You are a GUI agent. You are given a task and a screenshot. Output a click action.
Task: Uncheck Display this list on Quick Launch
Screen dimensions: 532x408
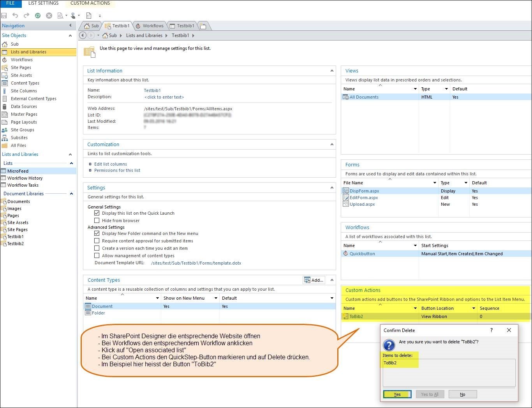click(97, 213)
